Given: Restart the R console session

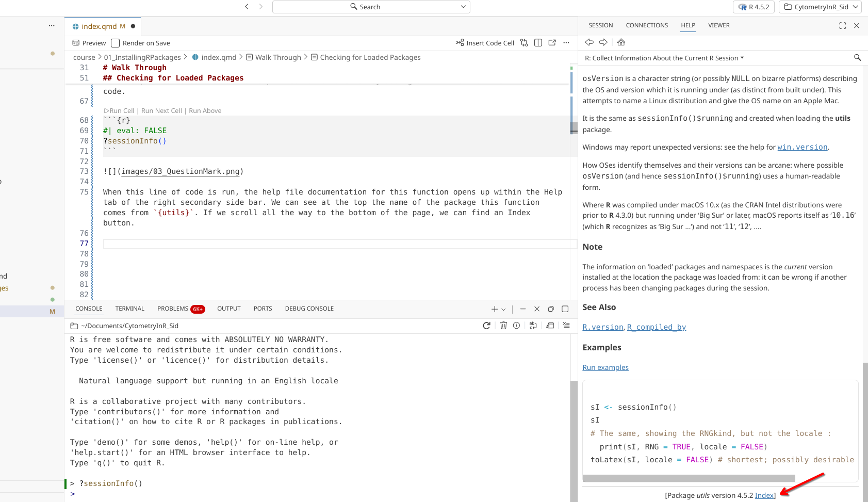Looking at the screenshot, I should click(486, 326).
